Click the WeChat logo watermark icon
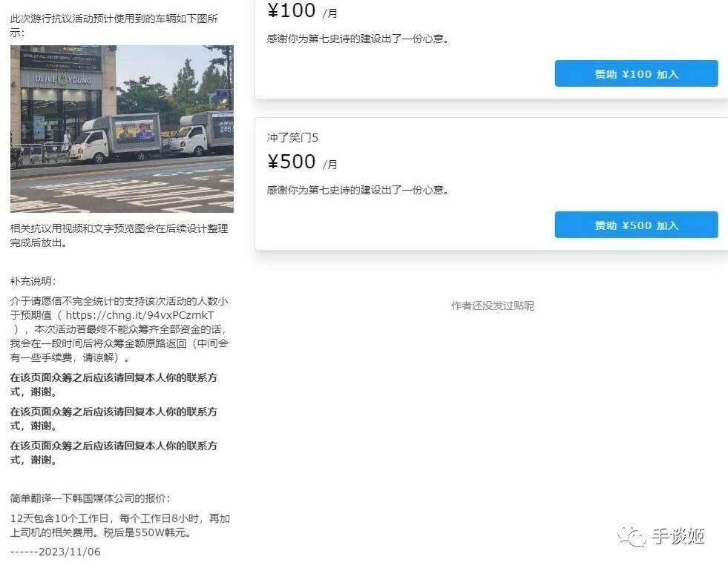 point(632,537)
